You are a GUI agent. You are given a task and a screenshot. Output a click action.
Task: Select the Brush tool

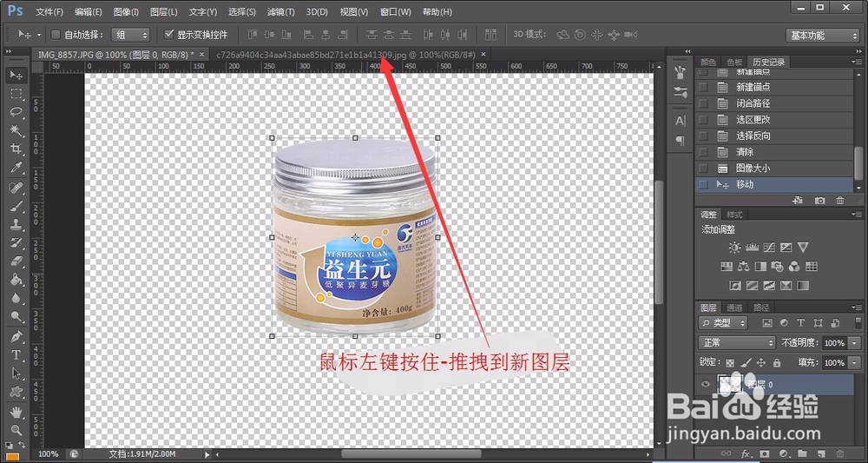pos(16,206)
